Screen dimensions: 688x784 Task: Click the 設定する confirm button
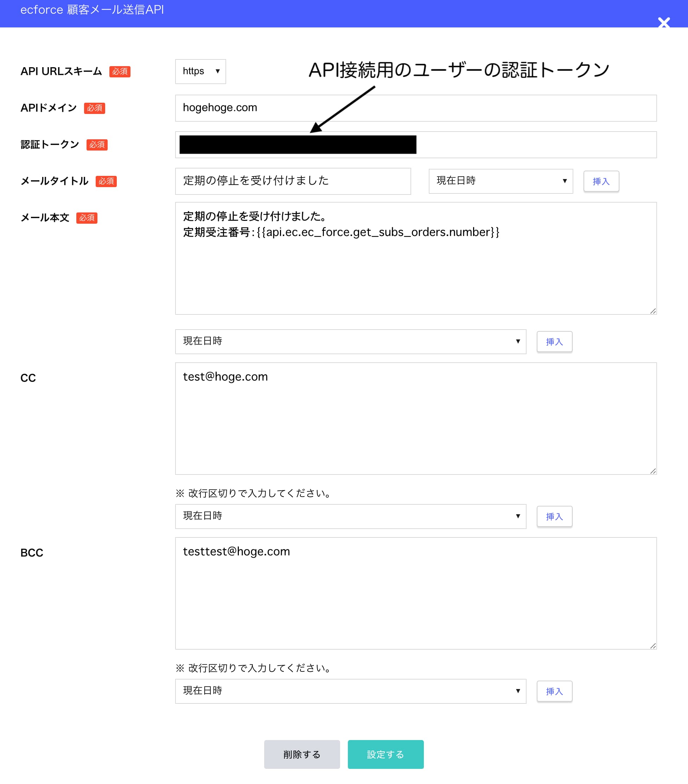(x=385, y=754)
